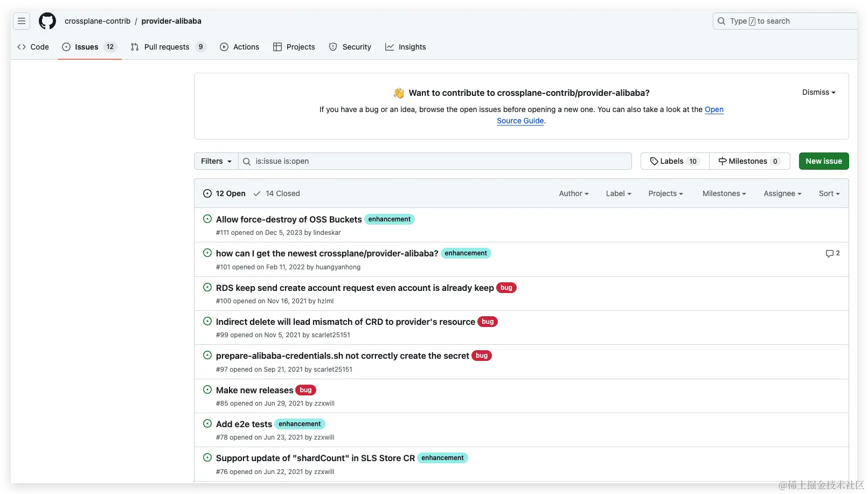
Task: Open issue RDS keep send create account request
Action: pyautogui.click(x=355, y=288)
